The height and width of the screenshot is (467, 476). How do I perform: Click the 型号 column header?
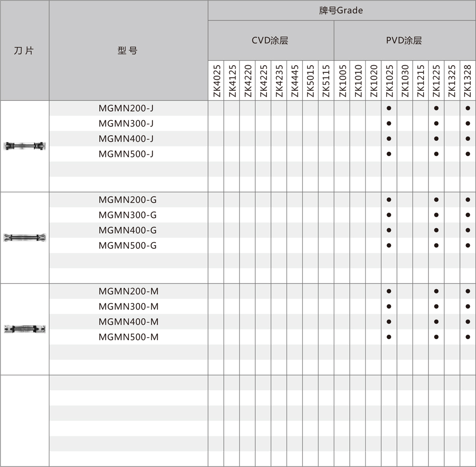pos(128,50)
